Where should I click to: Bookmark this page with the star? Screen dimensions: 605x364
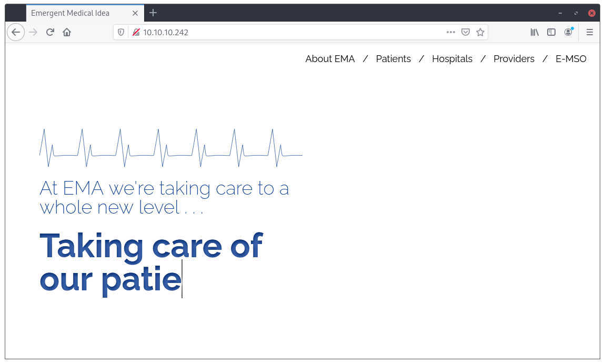(480, 32)
